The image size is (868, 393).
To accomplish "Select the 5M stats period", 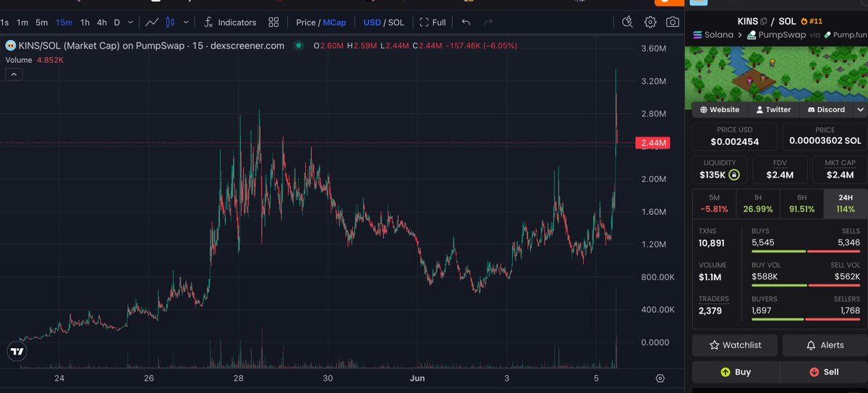I will point(714,203).
